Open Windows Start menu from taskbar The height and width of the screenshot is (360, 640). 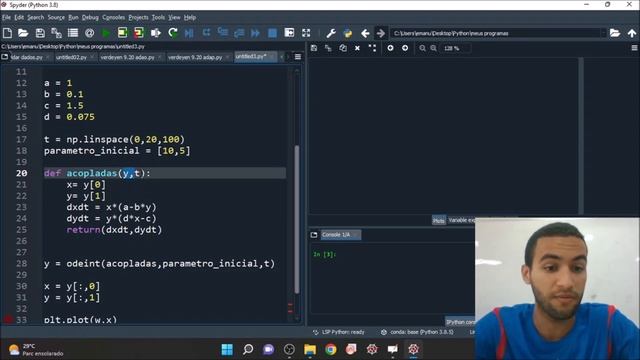[x=227, y=349]
